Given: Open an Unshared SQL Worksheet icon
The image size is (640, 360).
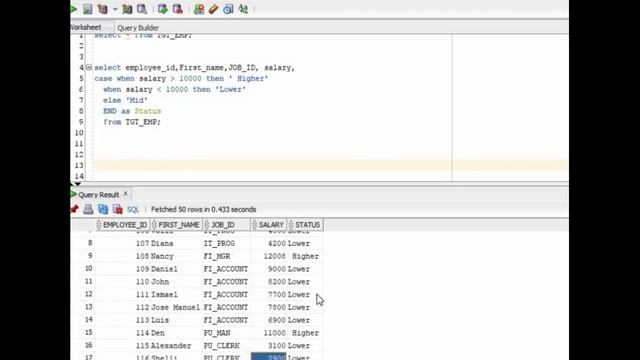Looking at the screenshot, I should pyautogui.click(x=199, y=9).
